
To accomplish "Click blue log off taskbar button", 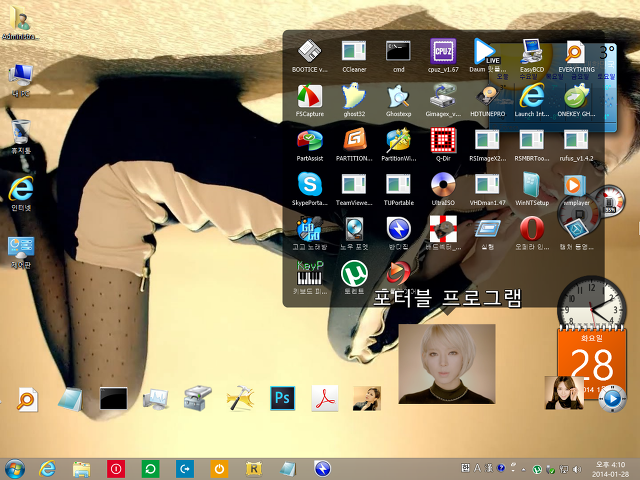I will [185, 469].
